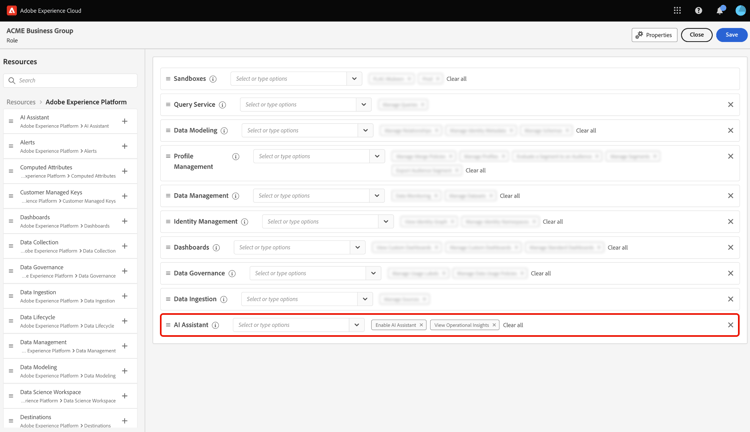Remove the Query Service row with X
Viewport: 750px width, 432px height.
tap(730, 104)
